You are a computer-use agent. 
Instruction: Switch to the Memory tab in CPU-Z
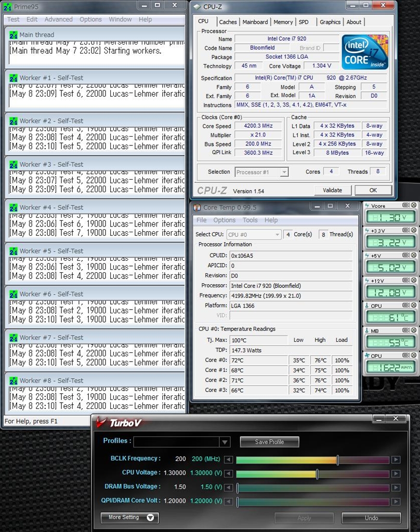pyautogui.click(x=283, y=22)
